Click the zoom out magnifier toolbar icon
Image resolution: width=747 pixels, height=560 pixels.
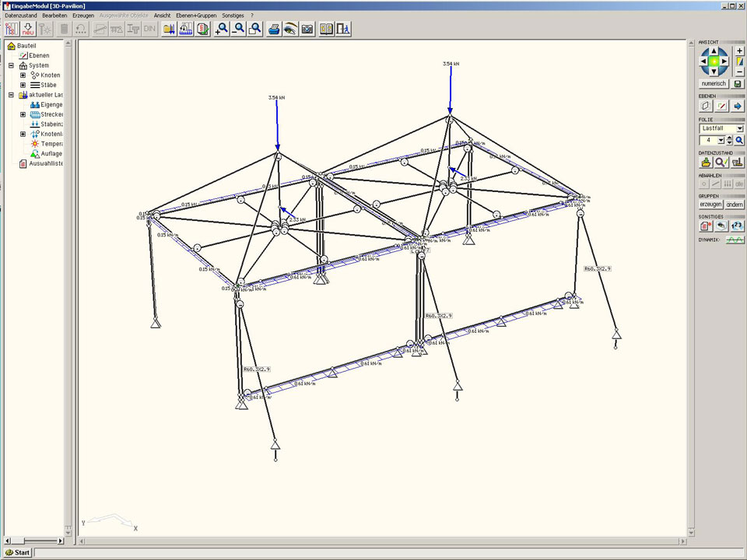[x=238, y=29]
